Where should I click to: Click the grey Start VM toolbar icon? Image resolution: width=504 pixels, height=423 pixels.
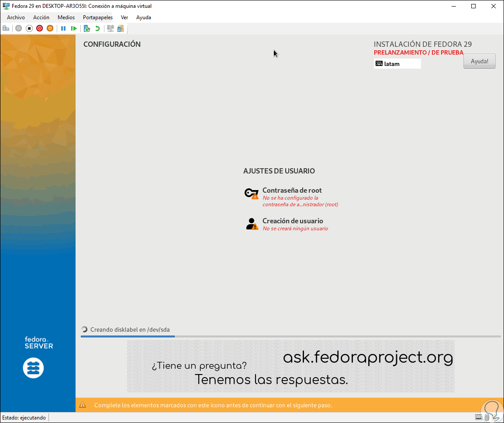coord(19,28)
